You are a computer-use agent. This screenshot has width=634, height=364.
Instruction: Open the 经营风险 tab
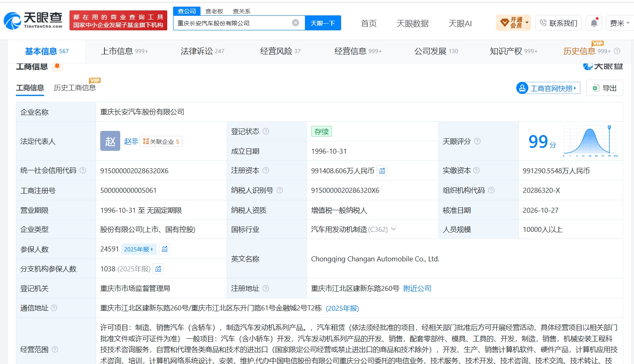coord(280,51)
